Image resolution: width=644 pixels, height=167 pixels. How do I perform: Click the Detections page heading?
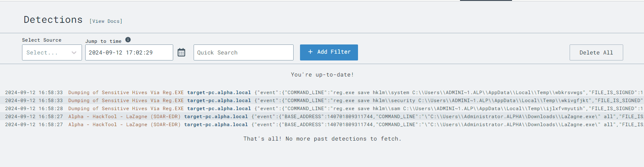[53, 20]
